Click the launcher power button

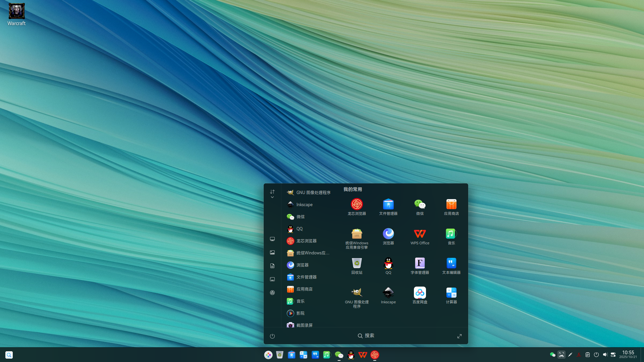tap(272, 336)
